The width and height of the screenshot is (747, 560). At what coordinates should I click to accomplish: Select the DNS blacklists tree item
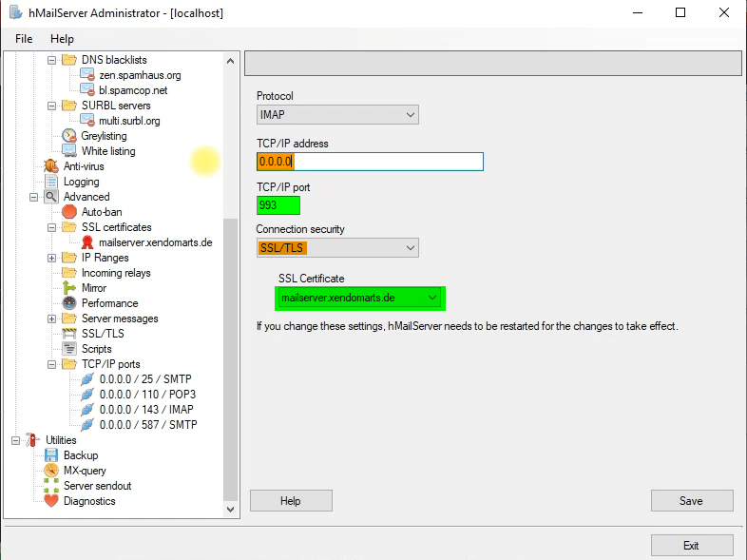pyautogui.click(x=114, y=60)
